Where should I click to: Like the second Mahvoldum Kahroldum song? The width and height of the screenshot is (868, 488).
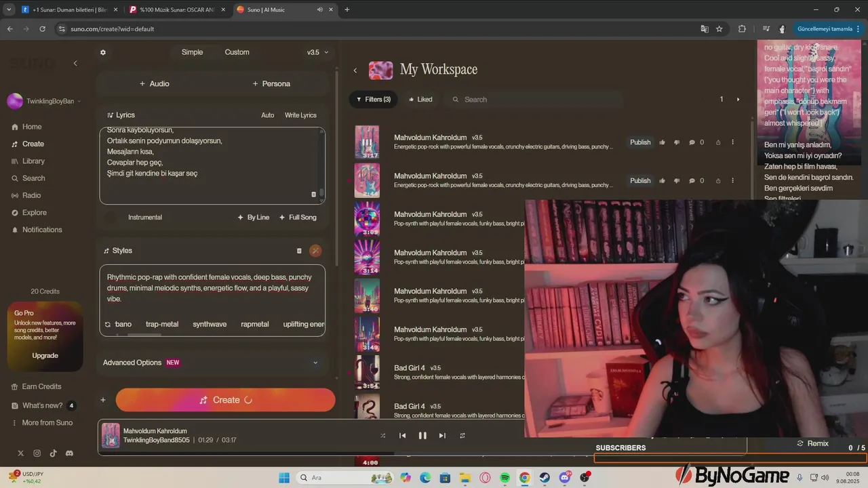(661, 181)
